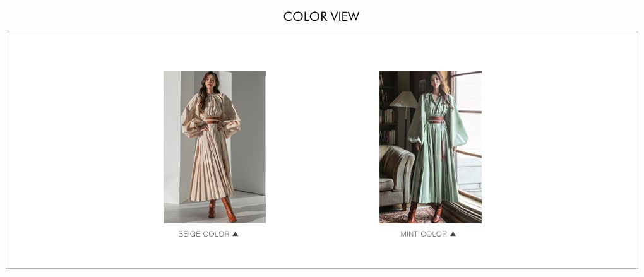644x277 pixels.
Task: Click the gray armchair in mint photo
Action: coord(395,175)
